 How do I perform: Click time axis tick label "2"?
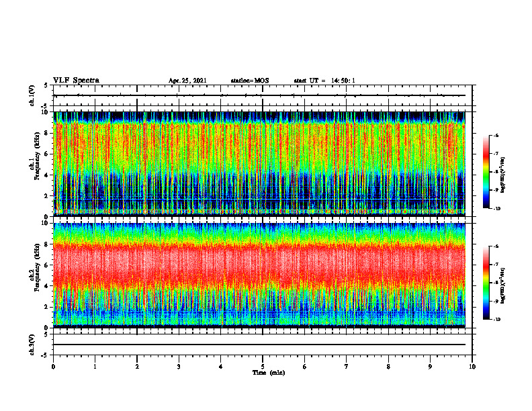137,367
